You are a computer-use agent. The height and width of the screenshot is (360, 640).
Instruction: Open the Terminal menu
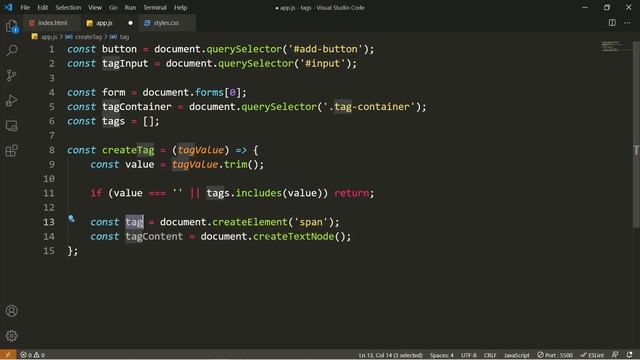point(155,7)
